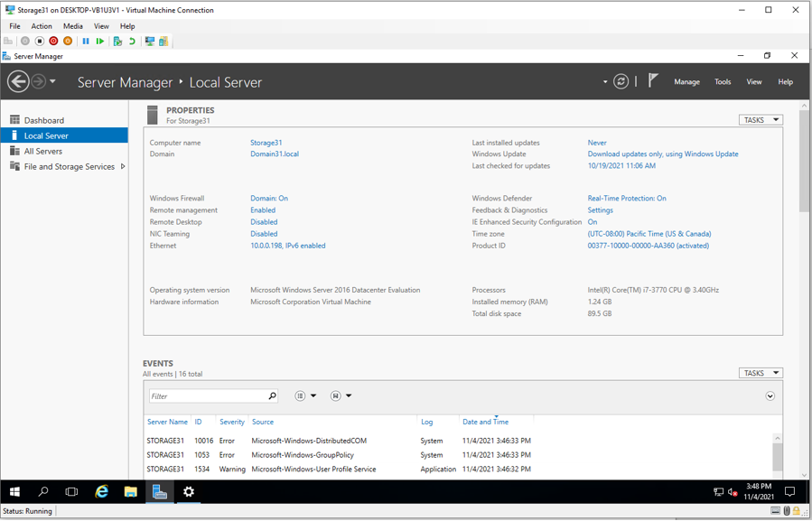Click Real-Time Protection: On link
This screenshot has width=812, height=521.
point(627,198)
